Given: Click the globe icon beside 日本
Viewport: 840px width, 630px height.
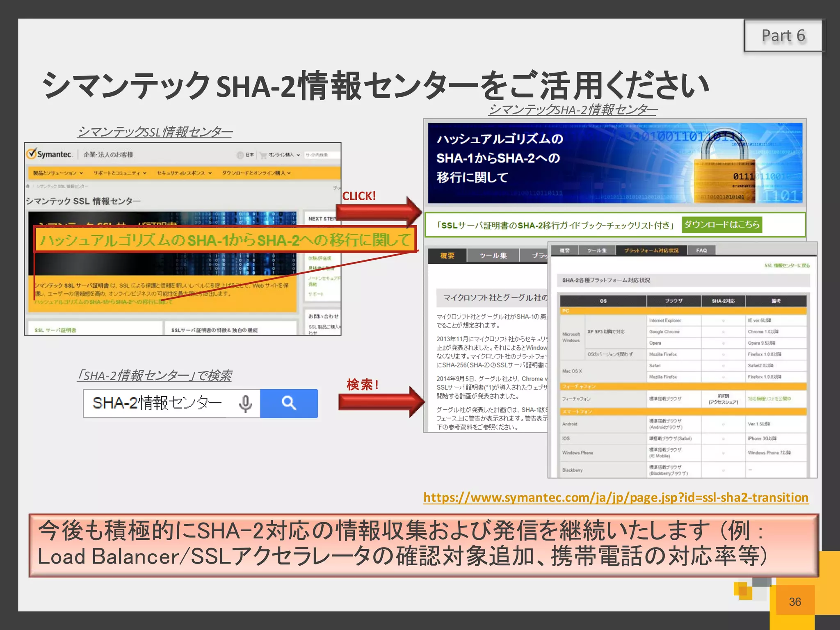Looking at the screenshot, I should [240, 155].
